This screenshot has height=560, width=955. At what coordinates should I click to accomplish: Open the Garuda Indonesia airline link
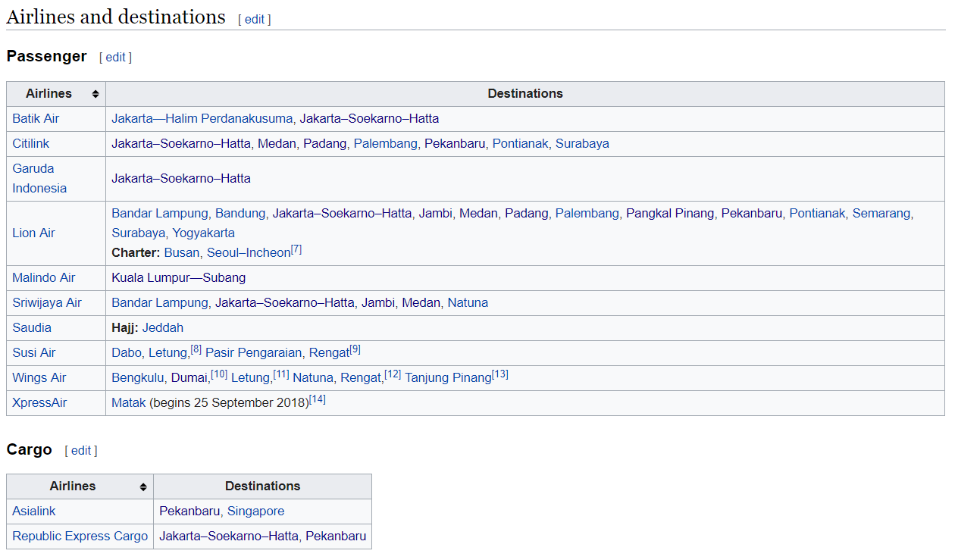39,179
